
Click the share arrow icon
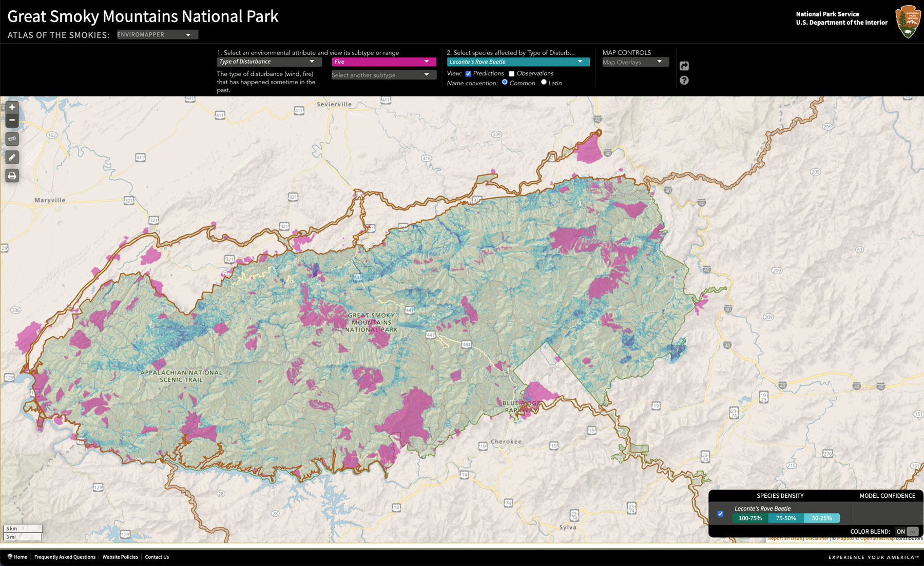pyautogui.click(x=684, y=66)
